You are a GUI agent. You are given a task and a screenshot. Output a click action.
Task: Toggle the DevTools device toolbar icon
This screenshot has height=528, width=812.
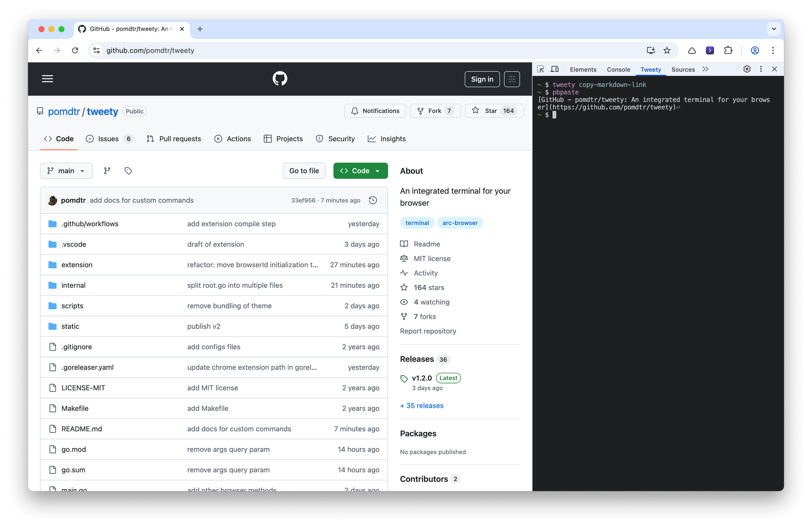pyautogui.click(x=555, y=69)
